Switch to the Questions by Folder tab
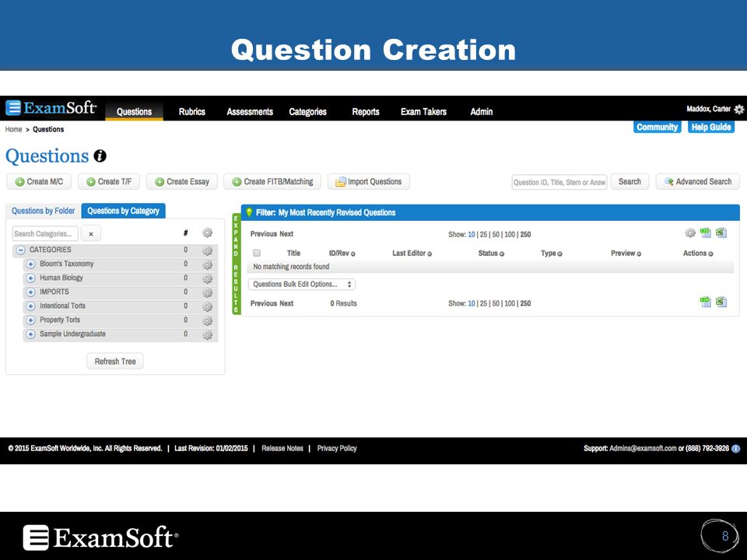The image size is (747, 560). pos(44,211)
